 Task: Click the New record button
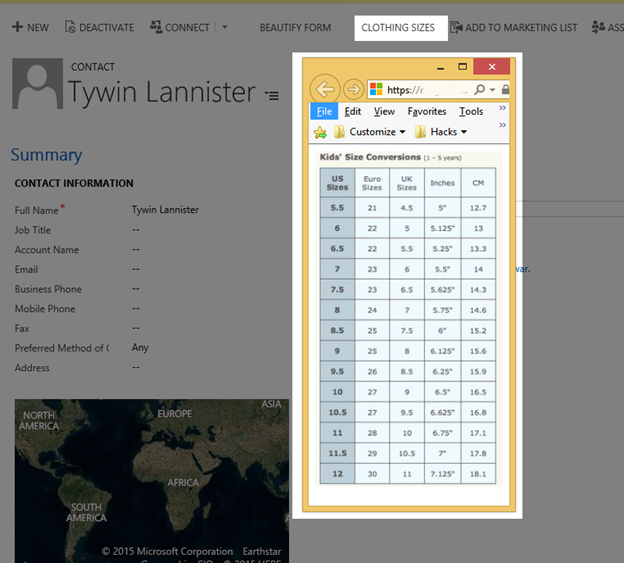pos(30,28)
